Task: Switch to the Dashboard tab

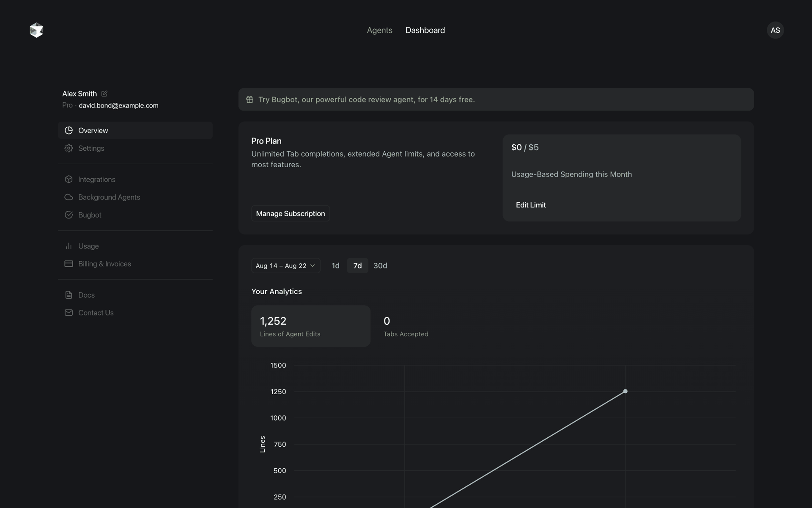Action: tap(425, 30)
